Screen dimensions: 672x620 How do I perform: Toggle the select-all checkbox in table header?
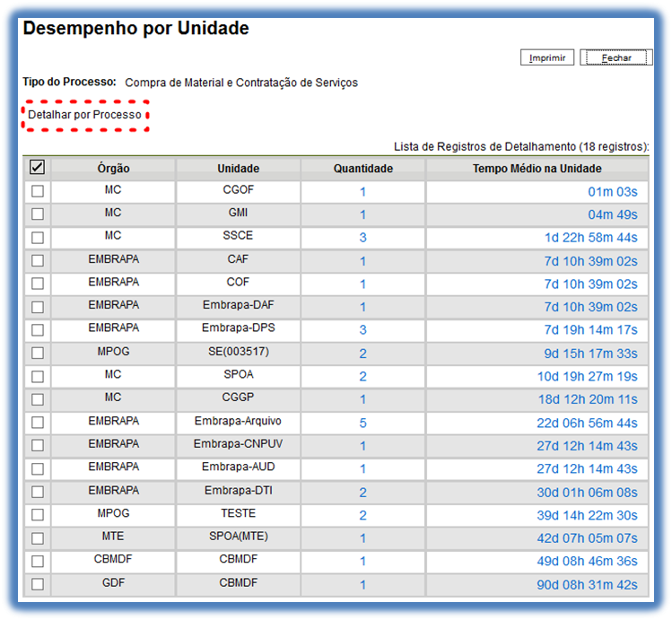click(x=37, y=168)
